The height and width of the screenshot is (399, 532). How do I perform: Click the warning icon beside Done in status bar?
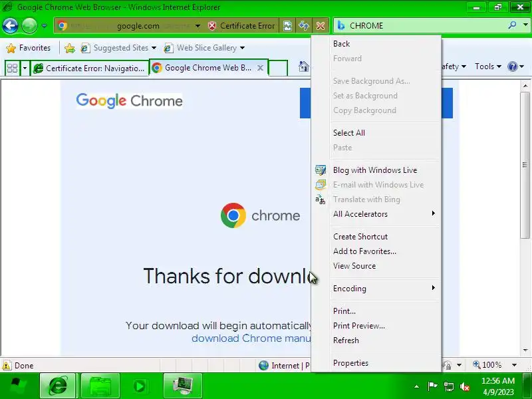[x=7, y=365]
